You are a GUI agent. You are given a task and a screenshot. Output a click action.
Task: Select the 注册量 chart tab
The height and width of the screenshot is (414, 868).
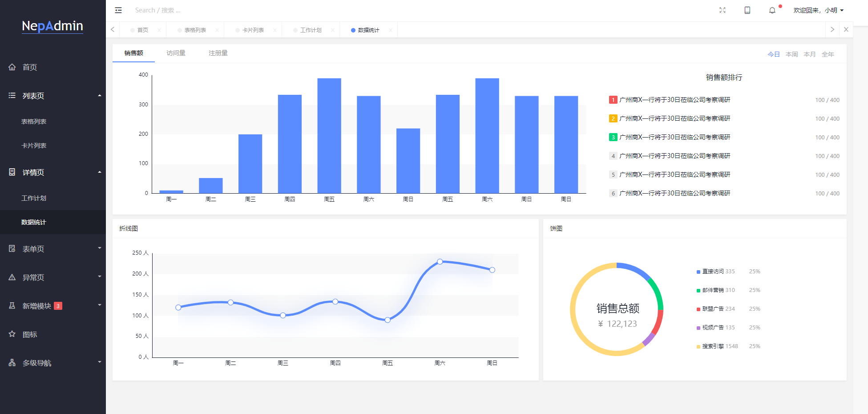click(x=218, y=53)
